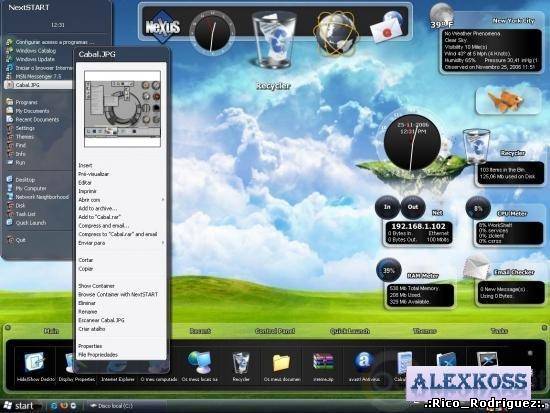Click the RAM Meter 39% gauge

[x=389, y=271]
